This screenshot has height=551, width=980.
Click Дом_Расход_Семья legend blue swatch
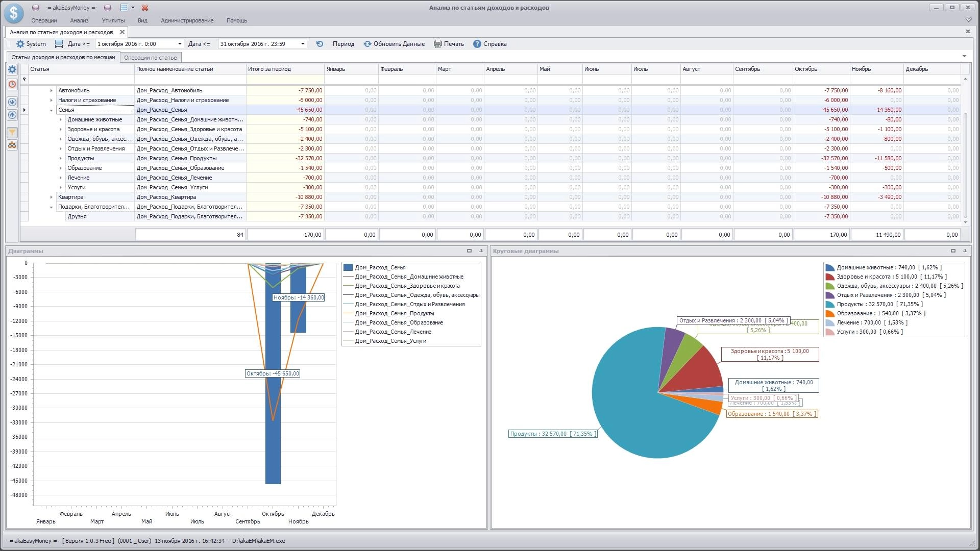click(348, 267)
